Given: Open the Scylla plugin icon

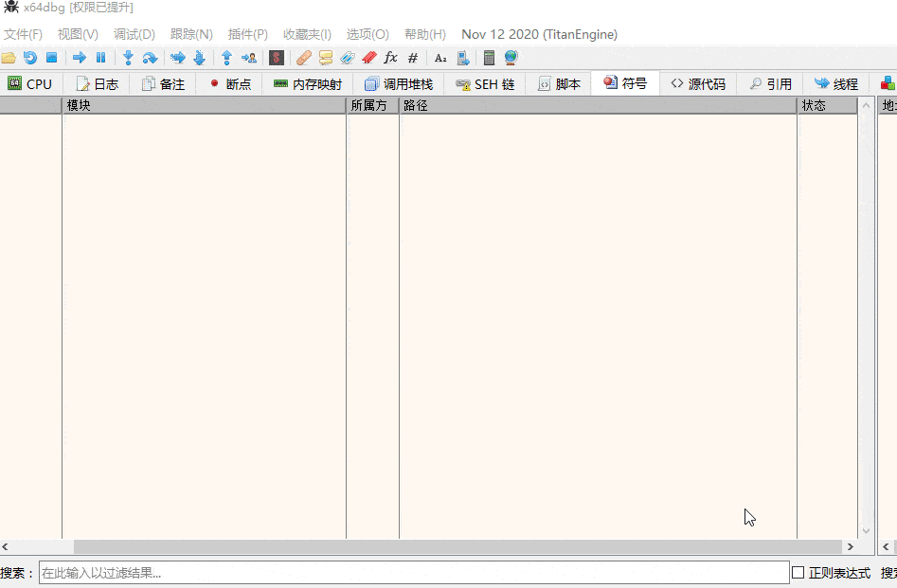Looking at the screenshot, I should pos(277,58).
